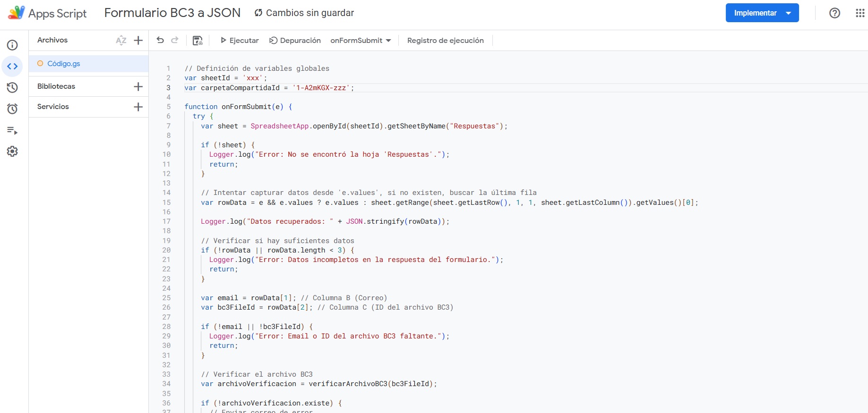Redo the last edit
The height and width of the screenshot is (413, 868).
pos(175,41)
